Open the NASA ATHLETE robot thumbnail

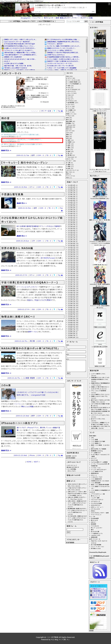coord(8,357)
